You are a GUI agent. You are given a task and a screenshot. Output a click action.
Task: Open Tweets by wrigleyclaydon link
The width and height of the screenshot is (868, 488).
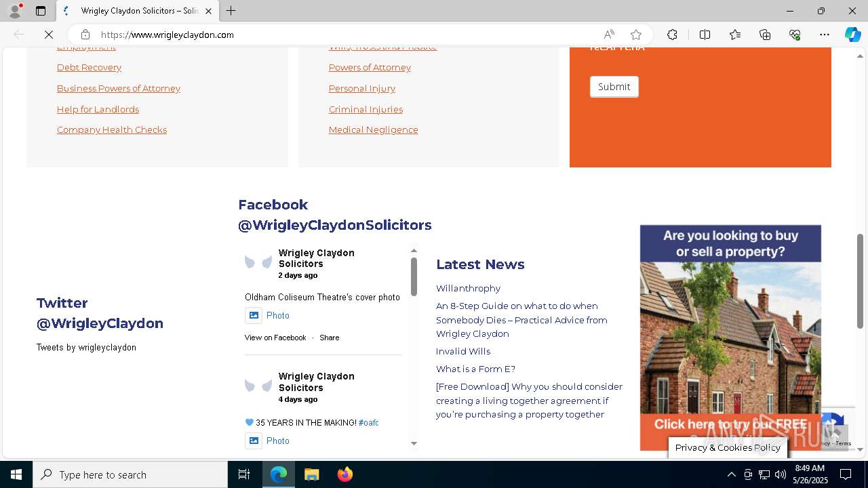click(86, 347)
